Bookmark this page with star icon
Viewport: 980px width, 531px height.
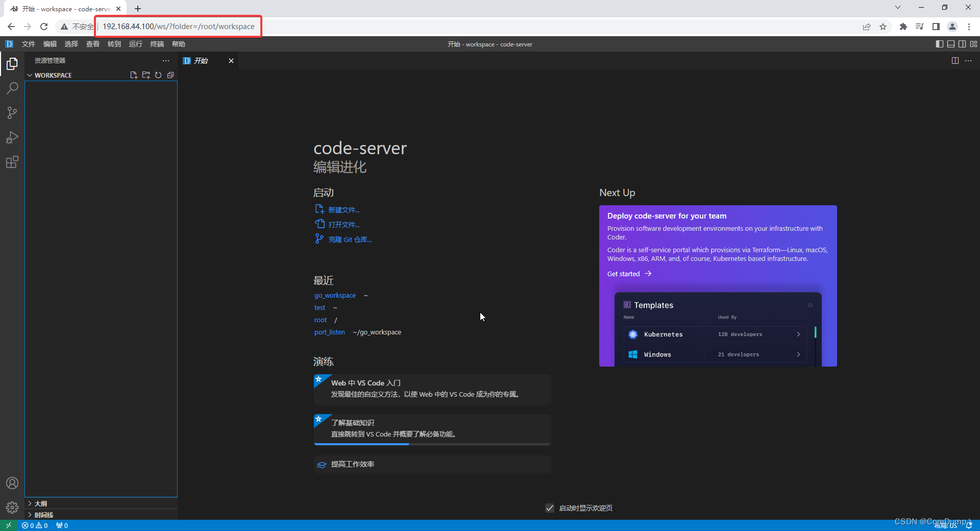point(883,27)
